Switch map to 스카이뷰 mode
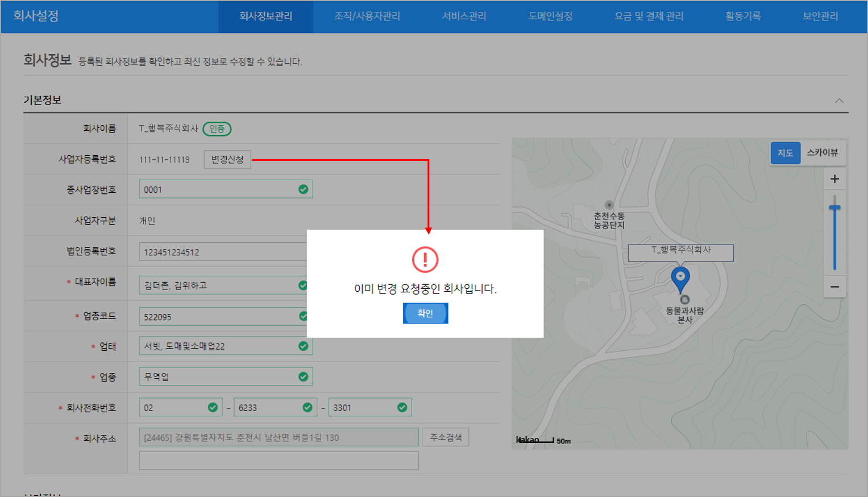 pos(823,153)
